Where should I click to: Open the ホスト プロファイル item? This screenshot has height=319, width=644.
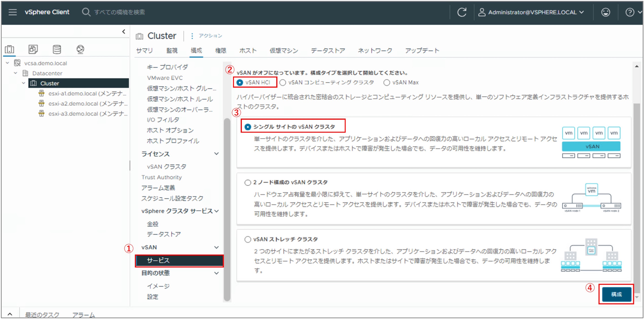pyautogui.click(x=173, y=141)
